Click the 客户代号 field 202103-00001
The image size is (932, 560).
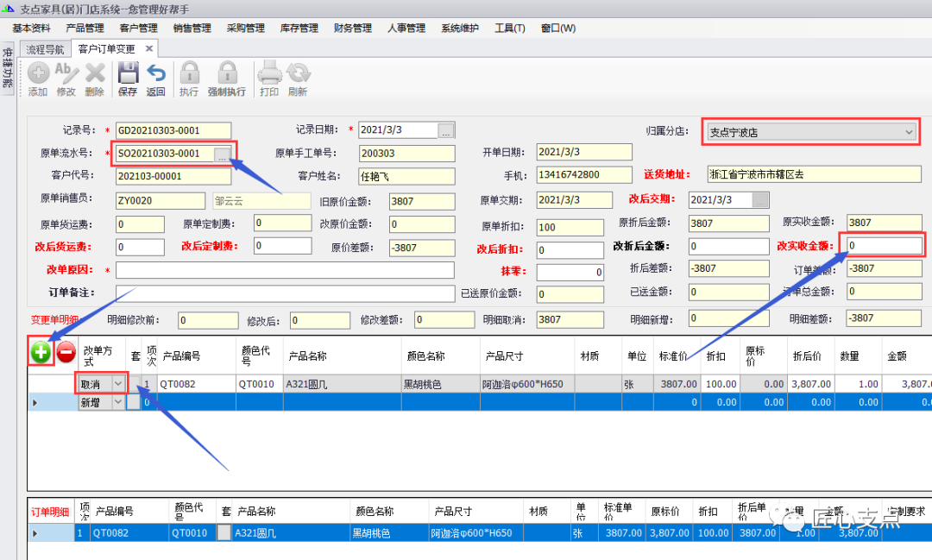pyautogui.click(x=173, y=176)
